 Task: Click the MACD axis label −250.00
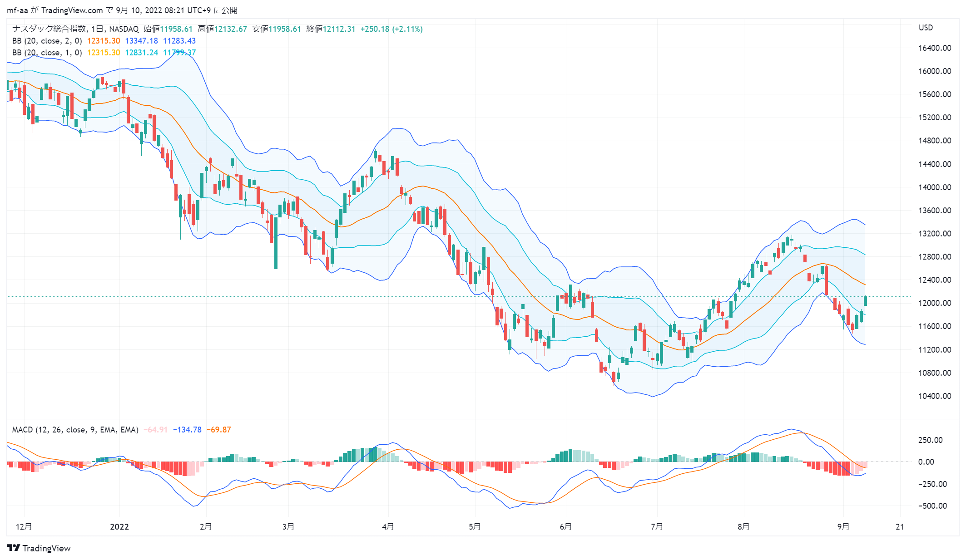pos(932,484)
